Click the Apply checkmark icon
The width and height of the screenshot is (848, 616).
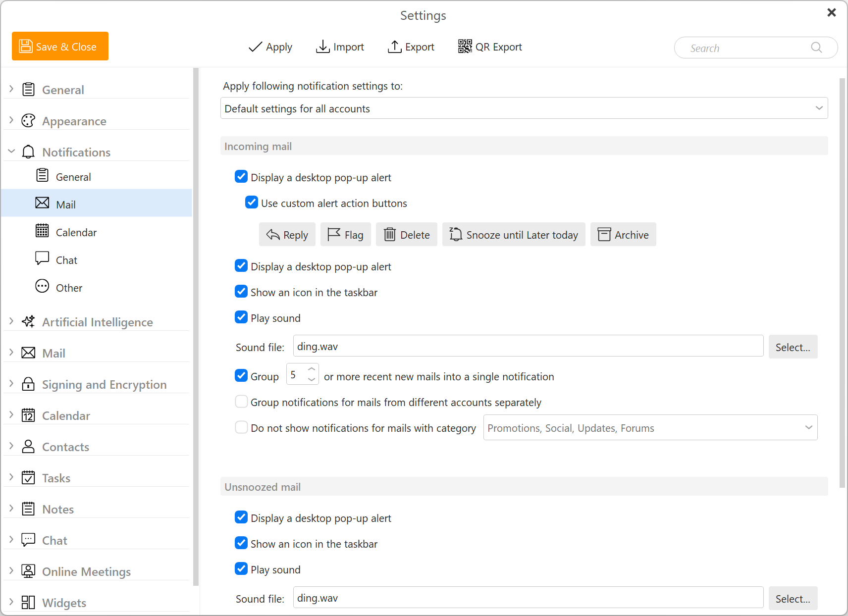(x=255, y=47)
